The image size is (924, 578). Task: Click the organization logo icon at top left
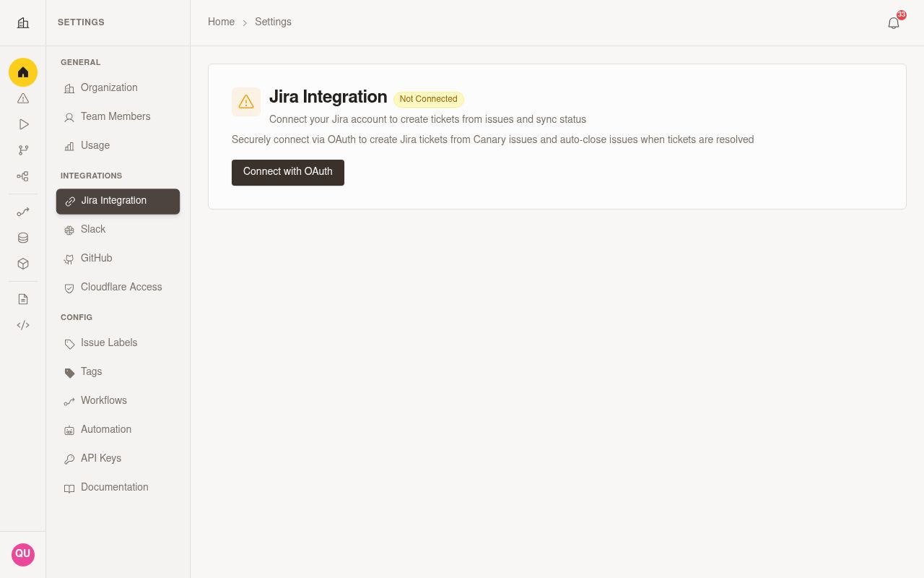[x=23, y=23]
